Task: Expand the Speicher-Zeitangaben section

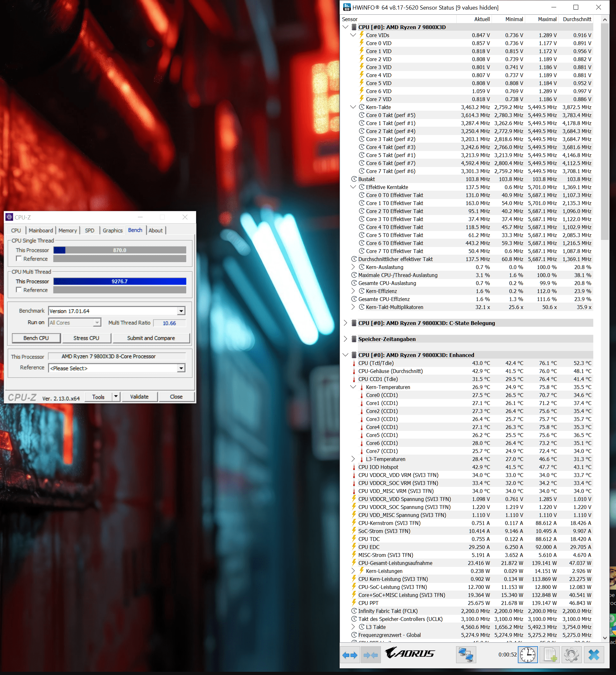Action: [345, 339]
